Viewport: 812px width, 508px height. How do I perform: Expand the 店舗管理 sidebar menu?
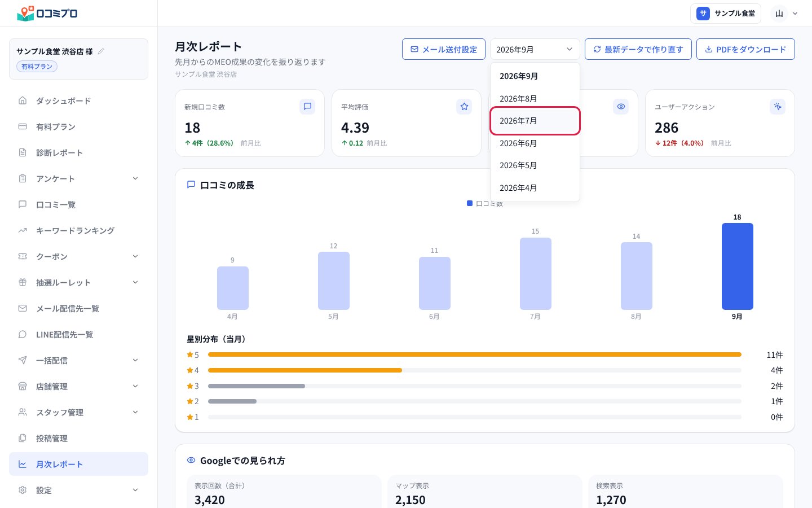(x=79, y=386)
